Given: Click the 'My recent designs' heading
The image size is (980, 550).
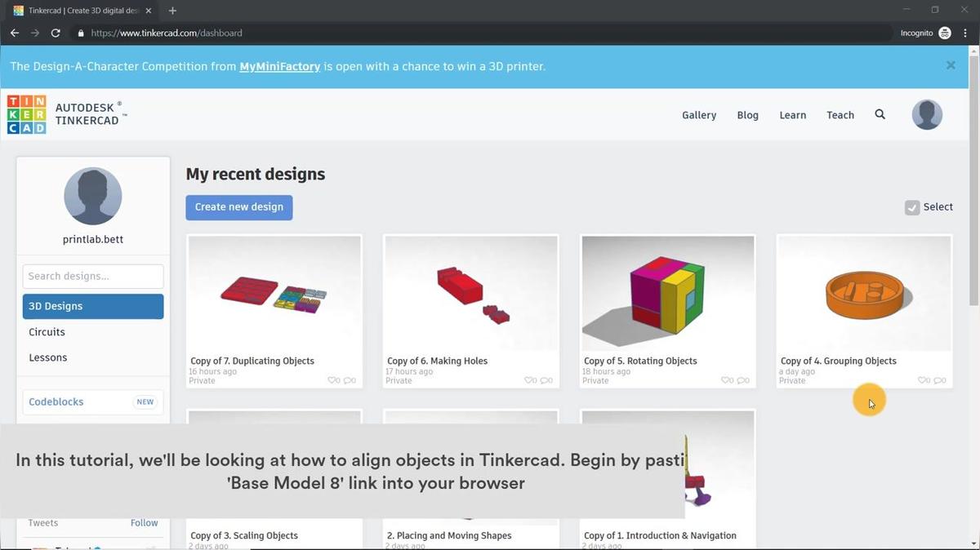Looking at the screenshot, I should point(256,174).
